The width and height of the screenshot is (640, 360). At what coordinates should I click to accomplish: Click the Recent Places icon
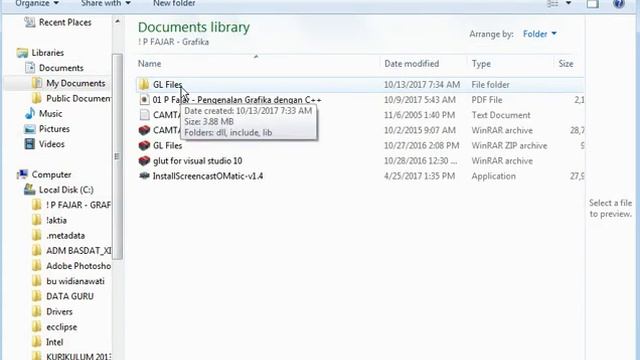pos(29,22)
